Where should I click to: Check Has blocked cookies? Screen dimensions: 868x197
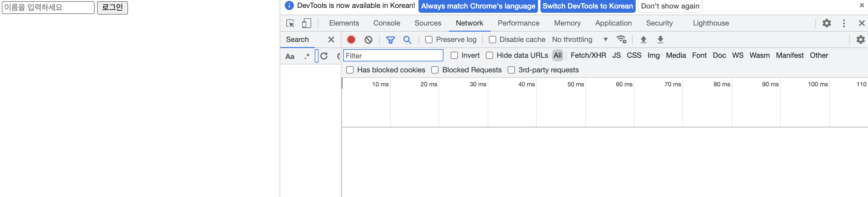pos(350,70)
